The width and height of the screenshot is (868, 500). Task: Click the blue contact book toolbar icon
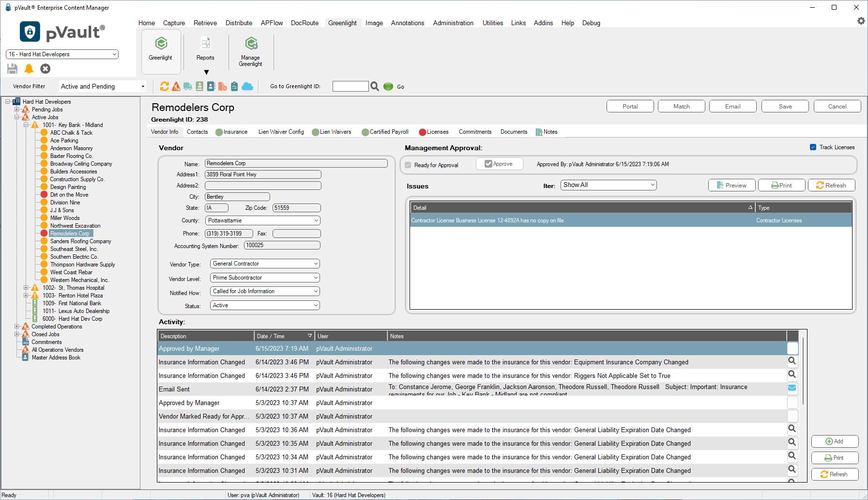(211, 86)
